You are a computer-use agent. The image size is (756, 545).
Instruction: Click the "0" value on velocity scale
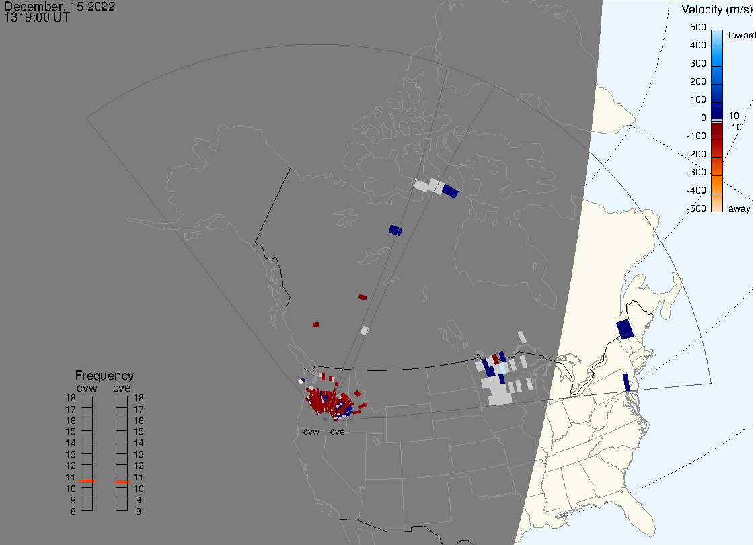[704, 118]
